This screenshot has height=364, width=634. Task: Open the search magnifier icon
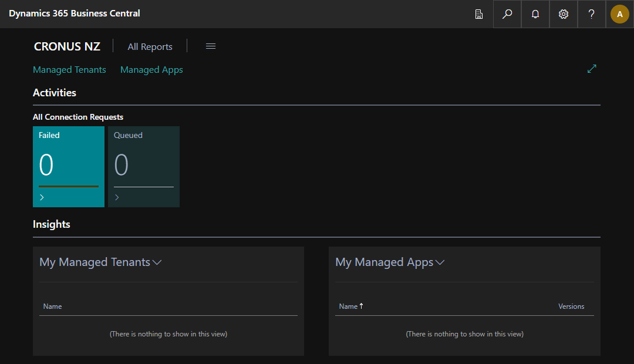507,14
